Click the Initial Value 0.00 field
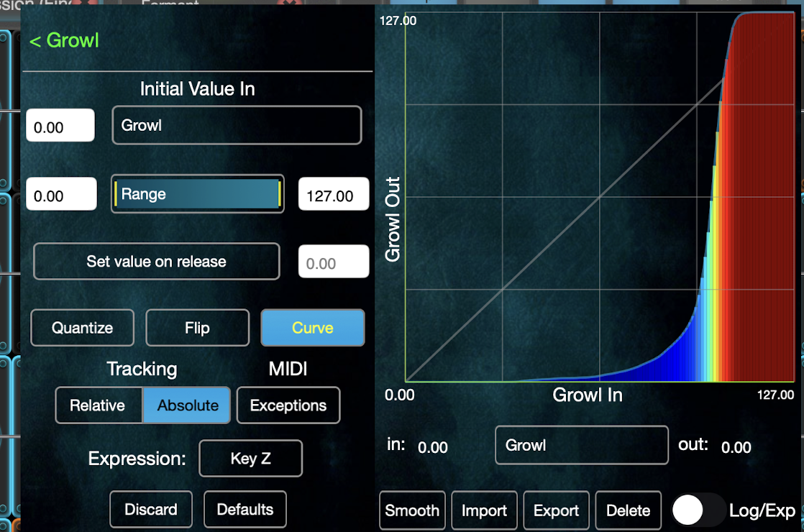The height and width of the screenshot is (532, 804). click(x=60, y=126)
